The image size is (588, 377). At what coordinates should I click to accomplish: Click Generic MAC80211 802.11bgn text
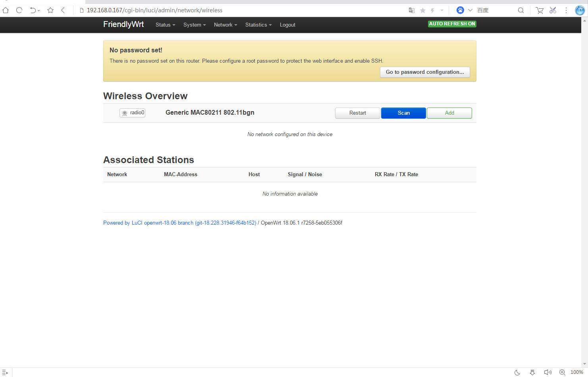pyautogui.click(x=210, y=113)
